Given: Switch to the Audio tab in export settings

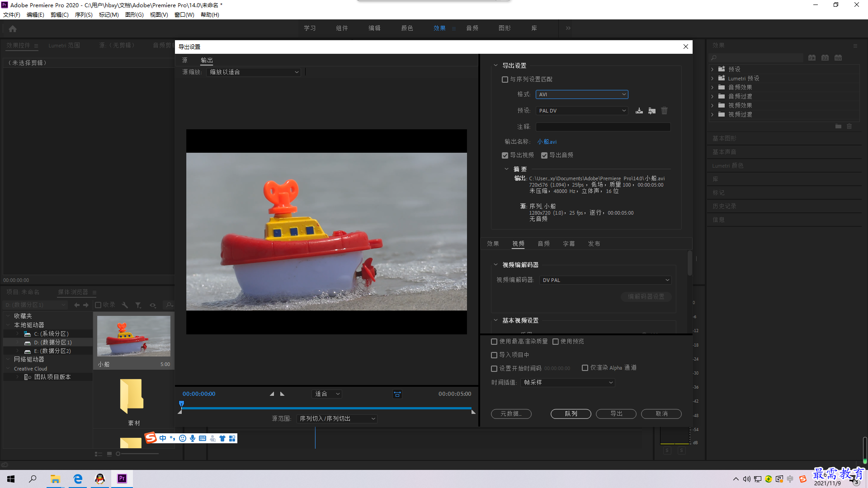Looking at the screenshot, I should click(x=544, y=244).
